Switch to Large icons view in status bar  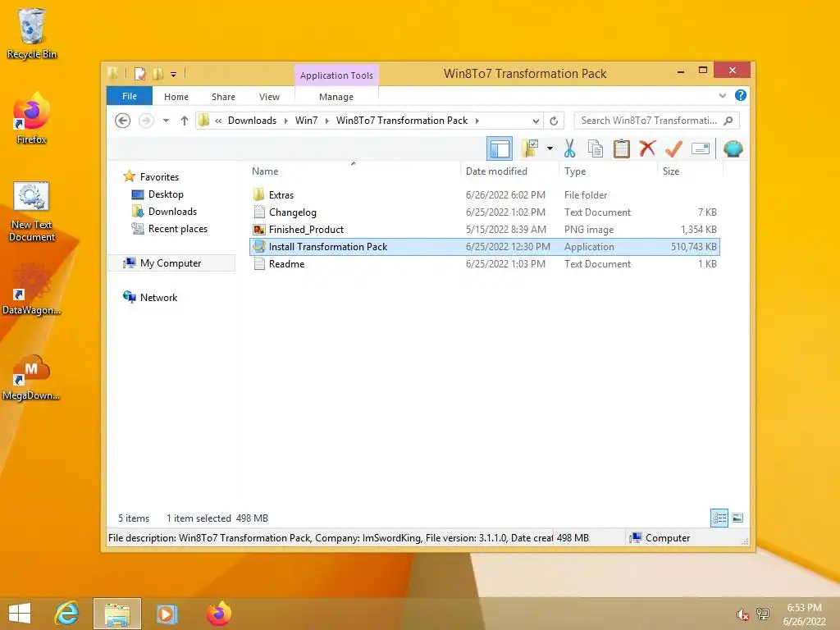[737, 518]
